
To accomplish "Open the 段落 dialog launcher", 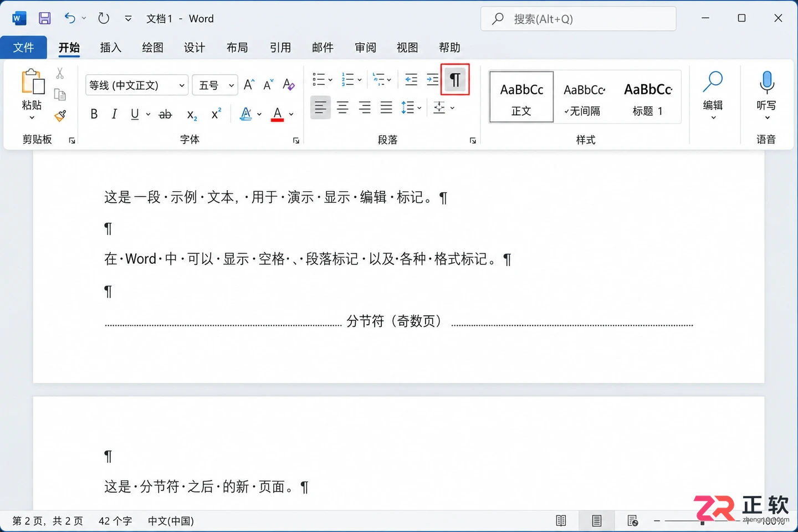I will (x=473, y=141).
